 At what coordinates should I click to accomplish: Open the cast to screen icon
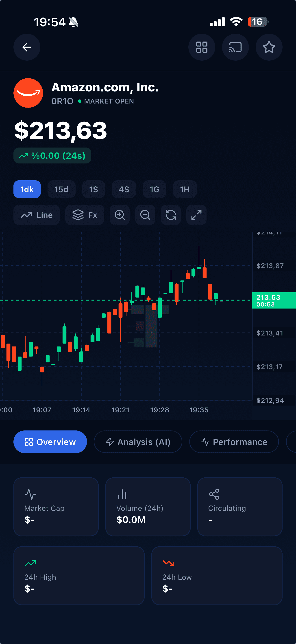(235, 47)
